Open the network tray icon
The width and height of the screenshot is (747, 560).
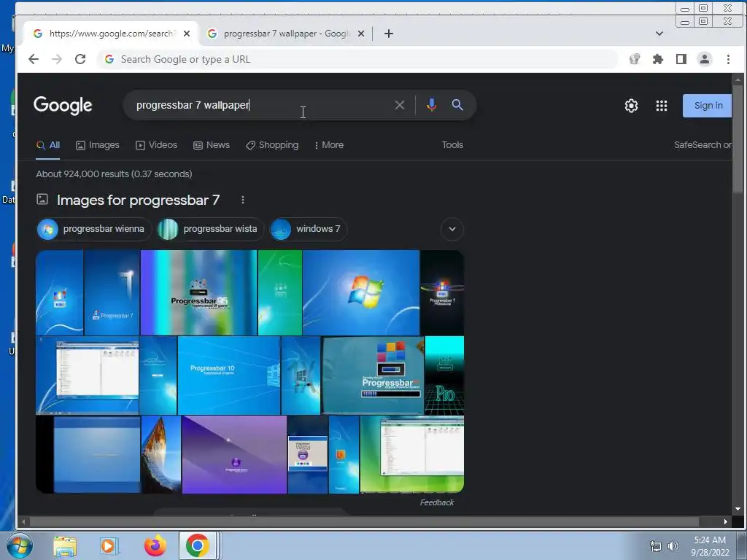pyautogui.click(x=656, y=546)
